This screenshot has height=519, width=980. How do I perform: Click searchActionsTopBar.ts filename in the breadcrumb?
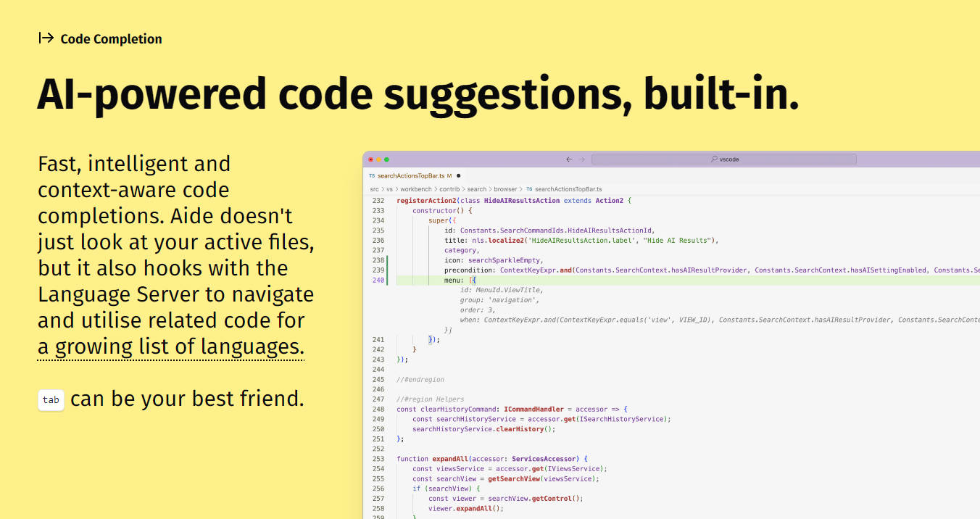click(x=568, y=189)
